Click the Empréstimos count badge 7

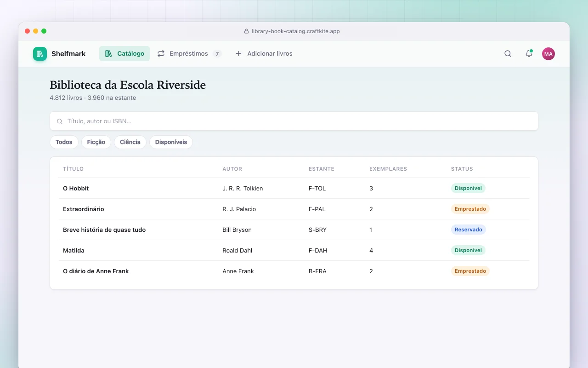(217, 54)
